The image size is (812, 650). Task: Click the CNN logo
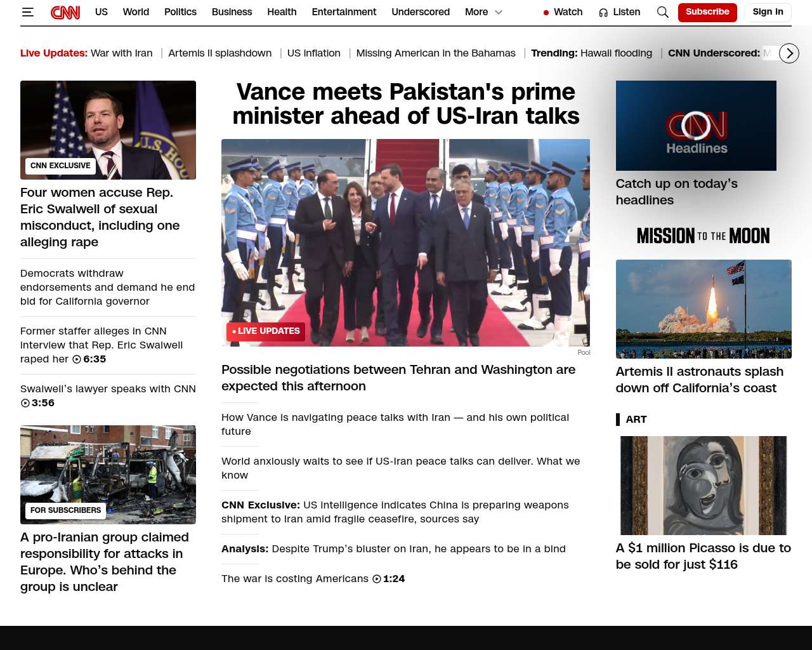(65, 12)
